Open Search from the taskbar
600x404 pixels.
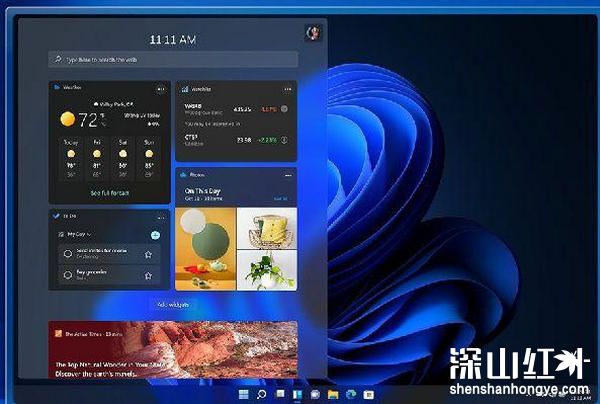(261, 394)
